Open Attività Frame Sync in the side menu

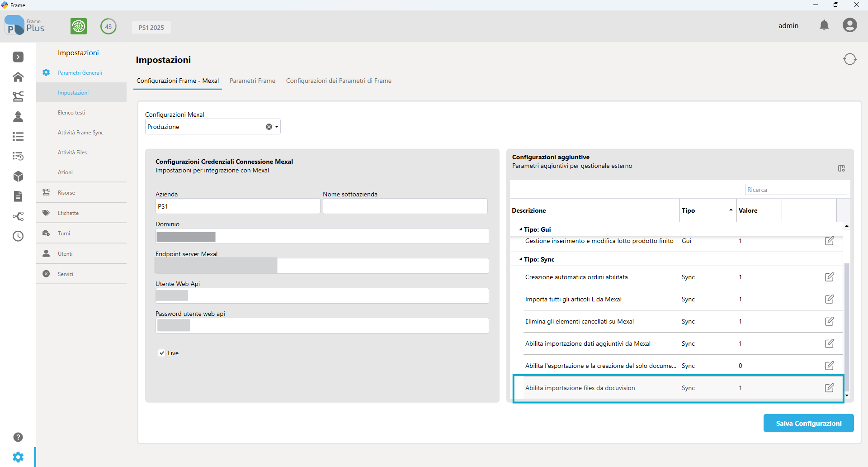81,133
